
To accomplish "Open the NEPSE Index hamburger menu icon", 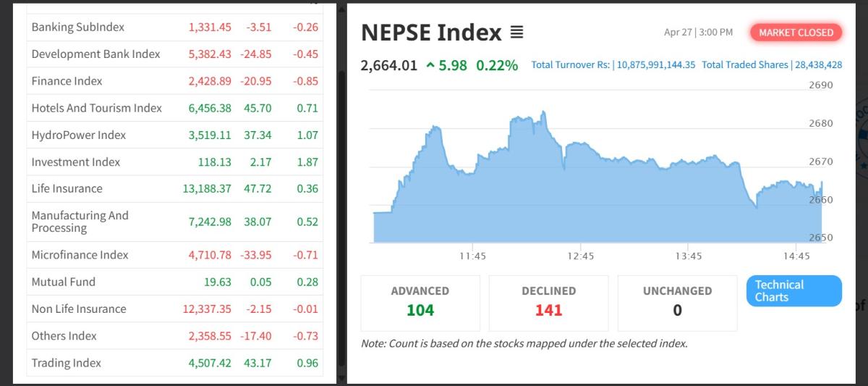I will pos(516,33).
